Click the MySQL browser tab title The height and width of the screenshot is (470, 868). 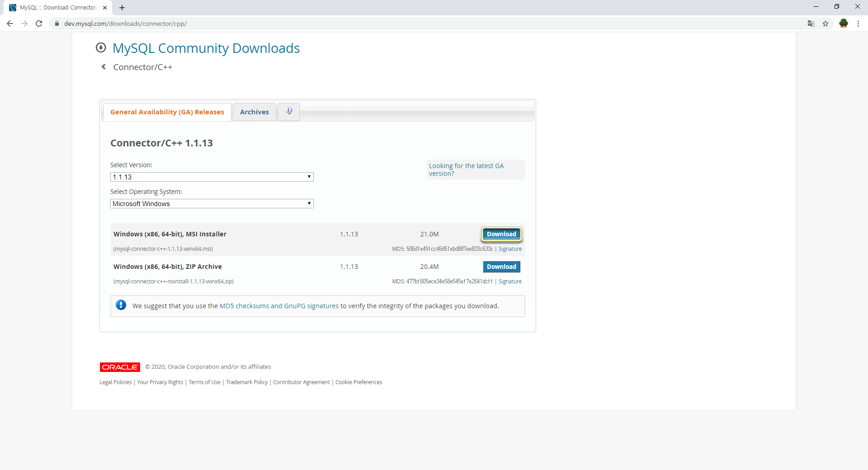point(58,8)
